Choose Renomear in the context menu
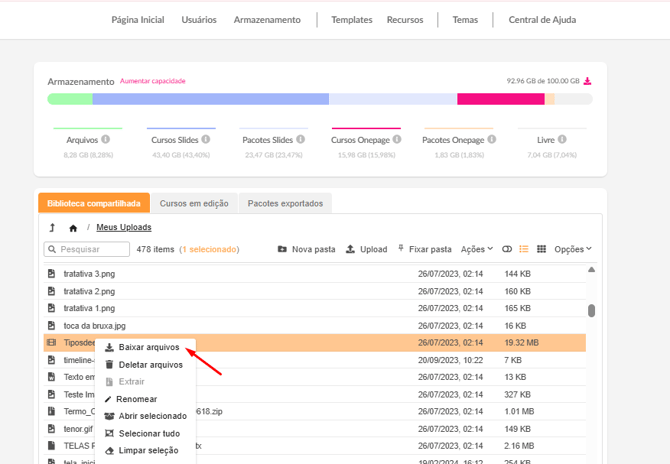The width and height of the screenshot is (670, 464). tap(137, 399)
